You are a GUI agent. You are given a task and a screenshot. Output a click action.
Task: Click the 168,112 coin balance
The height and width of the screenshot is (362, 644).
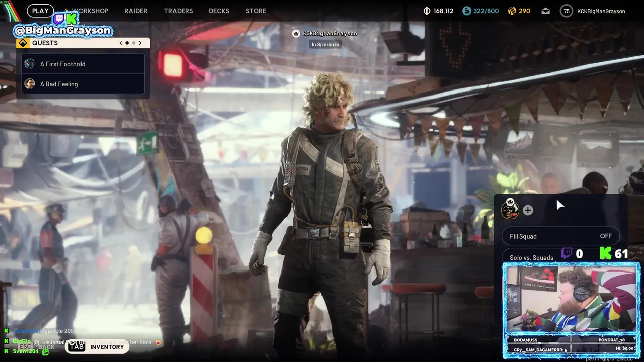click(x=443, y=11)
